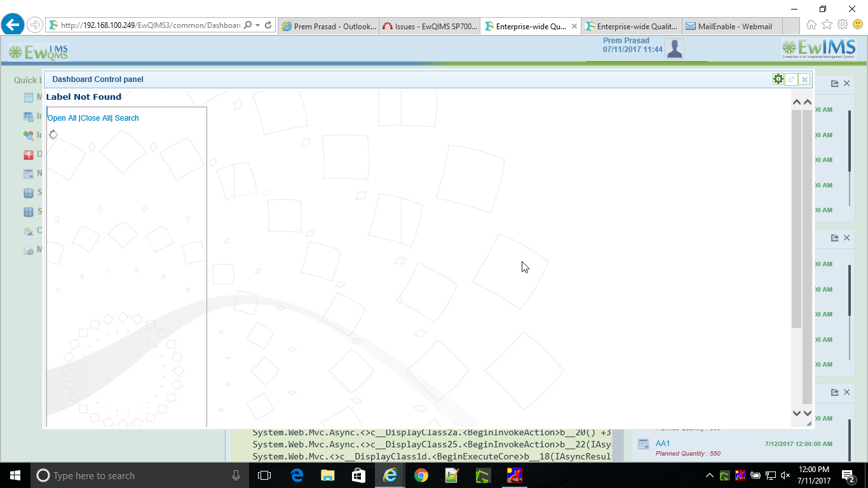Open Dashboard Control panel settings gear
The image size is (868, 488).
(x=778, y=79)
